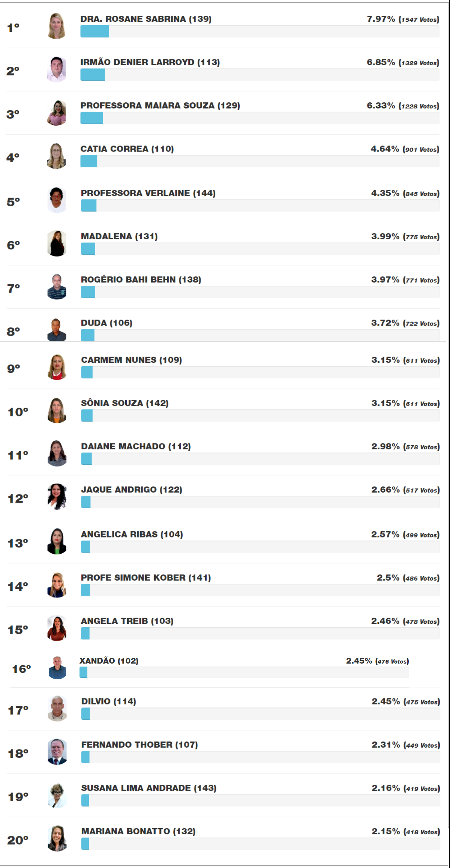Screen dimensions: 450x868
Task: Click Dra. Rosane Sabrina's candidate photo
Action: pos(57,26)
